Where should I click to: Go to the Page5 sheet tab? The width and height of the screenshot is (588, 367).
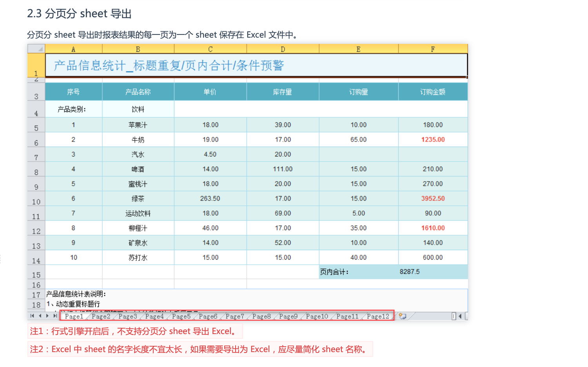(x=181, y=316)
